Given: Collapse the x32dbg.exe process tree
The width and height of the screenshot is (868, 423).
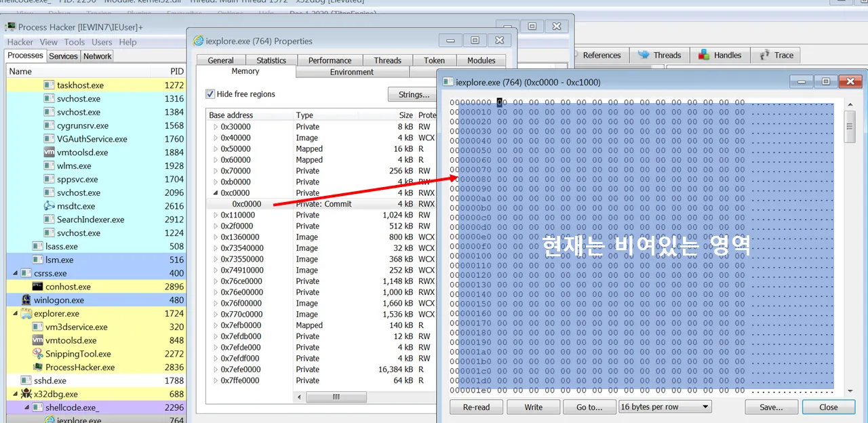Looking at the screenshot, I should point(16,394).
